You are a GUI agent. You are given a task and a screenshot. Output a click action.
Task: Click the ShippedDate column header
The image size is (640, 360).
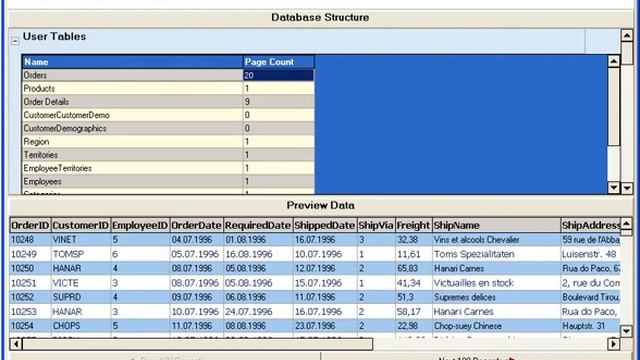[325, 225]
